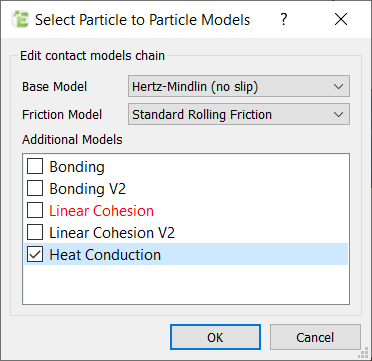Open the Friction Model dropdown arrow
372x361 pixels.
tap(338, 114)
